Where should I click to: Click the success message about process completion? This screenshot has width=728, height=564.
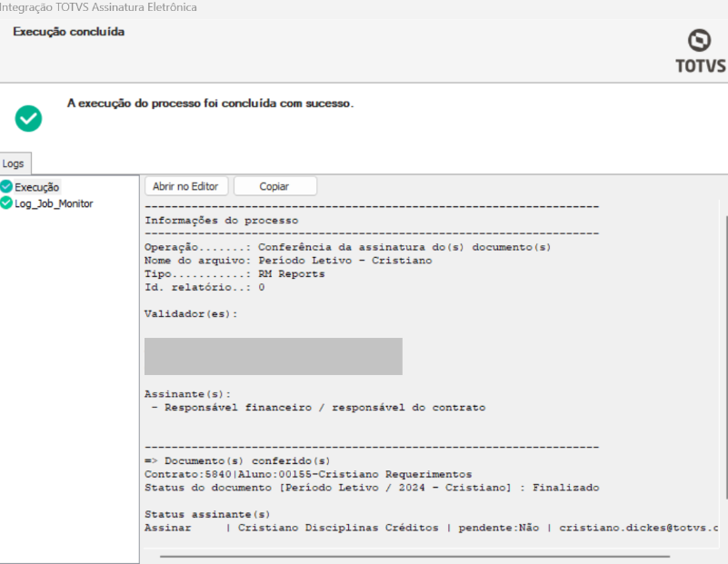(x=210, y=104)
